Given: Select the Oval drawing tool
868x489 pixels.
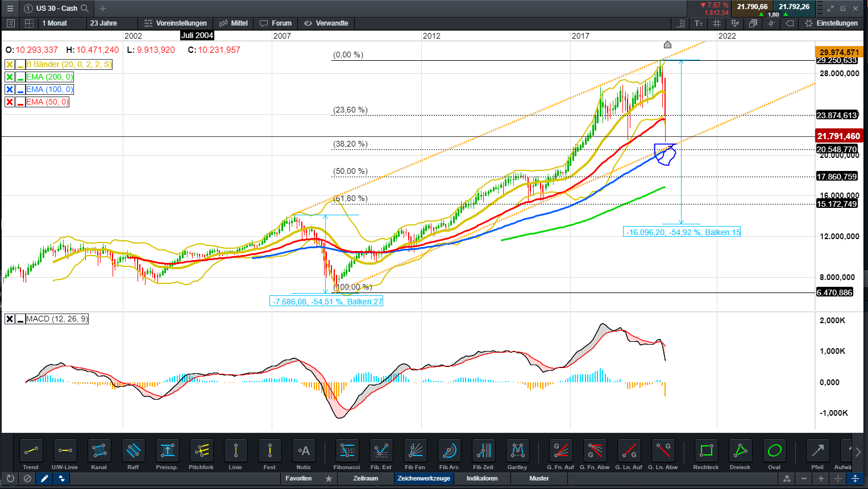Looking at the screenshot, I should coord(774,451).
